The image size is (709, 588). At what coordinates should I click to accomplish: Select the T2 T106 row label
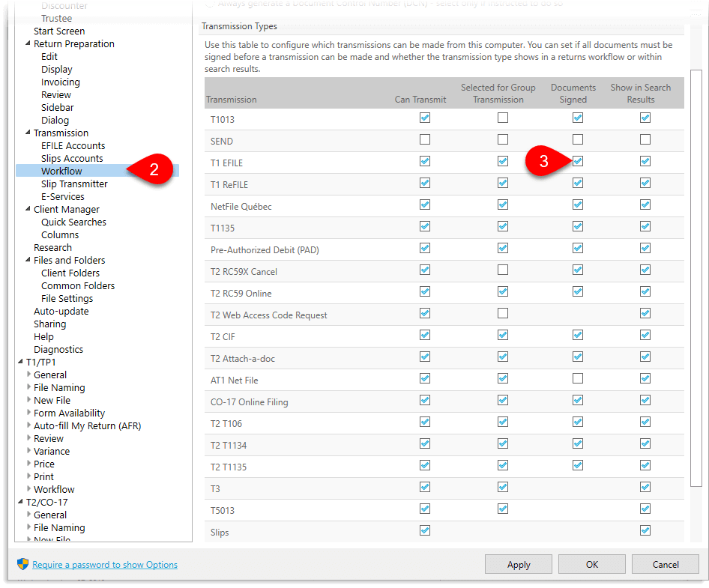pos(226,423)
